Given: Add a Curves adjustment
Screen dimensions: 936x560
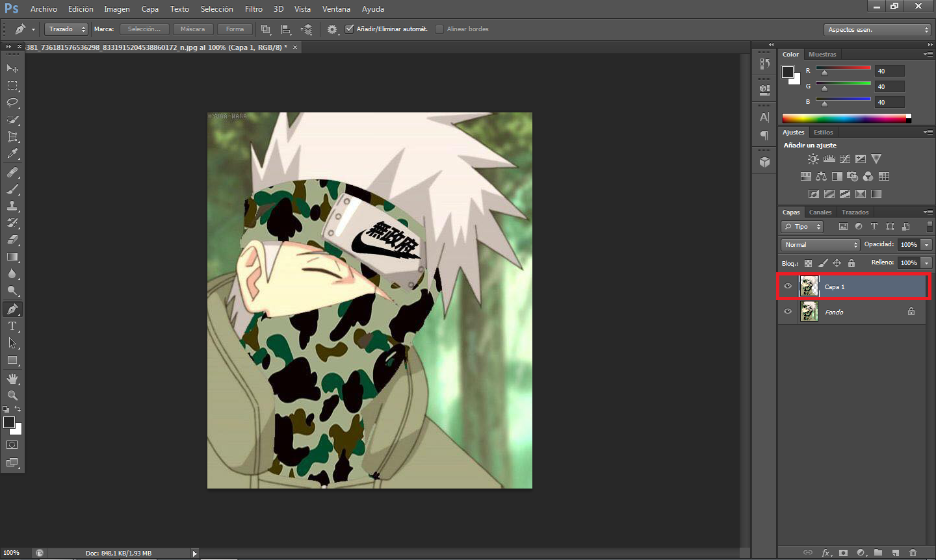Looking at the screenshot, I should click(x=845, y=159).
